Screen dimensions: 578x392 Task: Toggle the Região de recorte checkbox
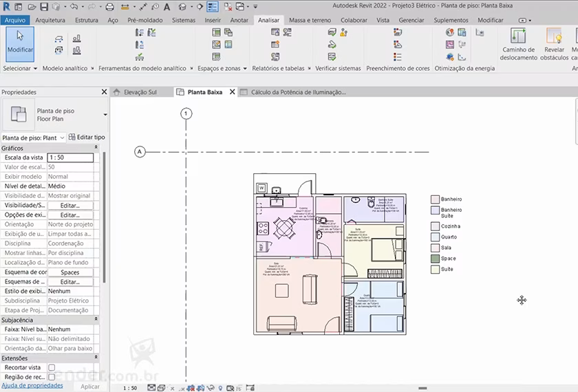(x=52, y=378)
